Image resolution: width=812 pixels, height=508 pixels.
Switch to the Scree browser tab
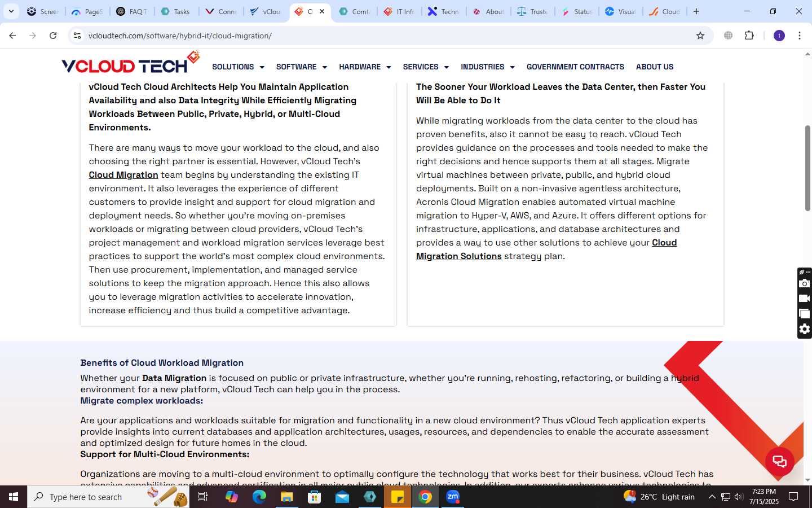click(43, 11)
